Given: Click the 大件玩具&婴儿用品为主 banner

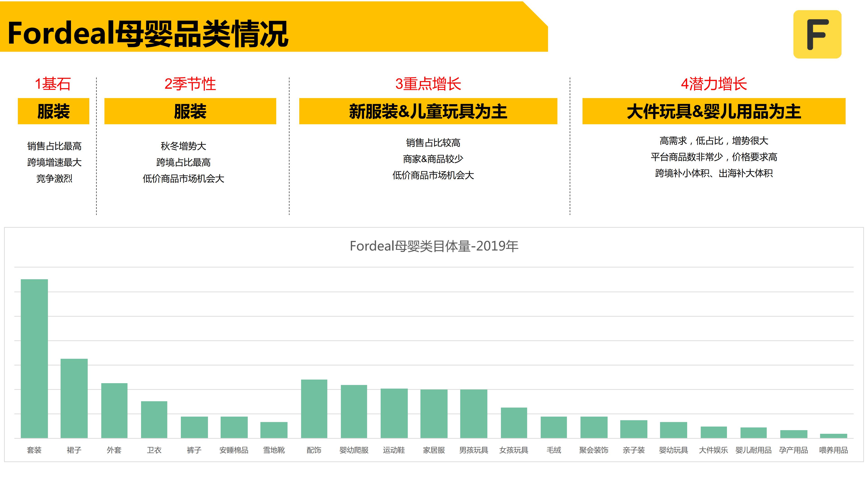Looking at the screenshot, I should [714, 111].
